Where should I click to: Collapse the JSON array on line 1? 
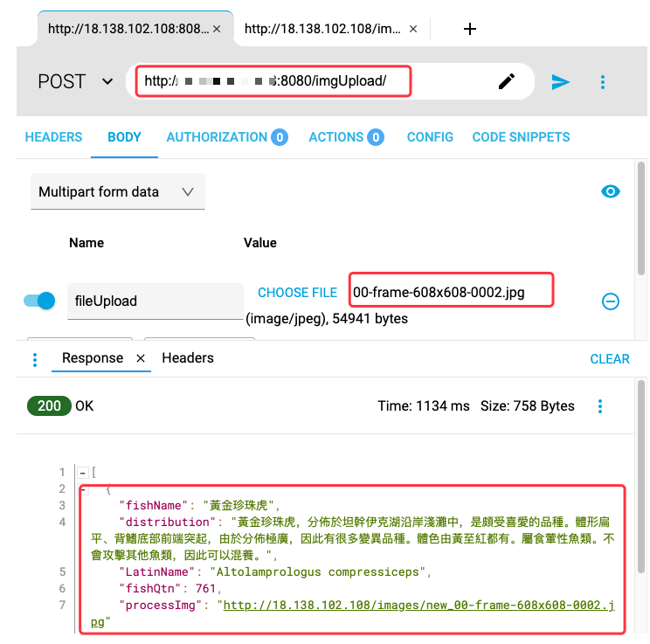83,473
